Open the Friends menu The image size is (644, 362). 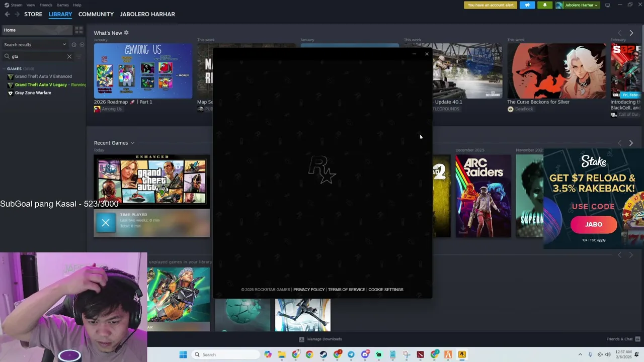[46, 5]
